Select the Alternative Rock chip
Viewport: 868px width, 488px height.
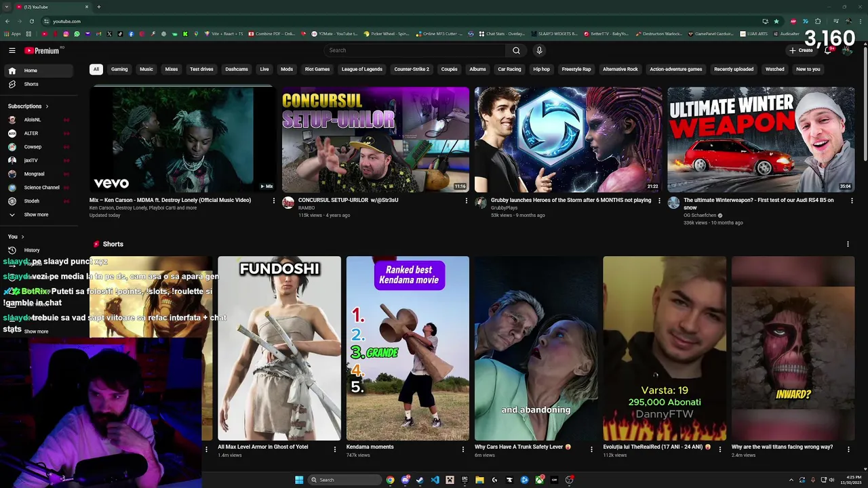tap(620, 69)
